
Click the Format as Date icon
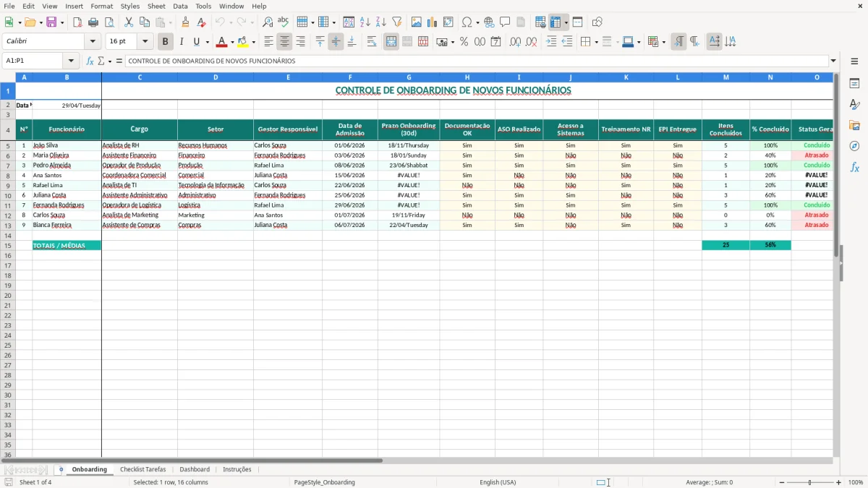pyautogui.click(x=496, y=42)
